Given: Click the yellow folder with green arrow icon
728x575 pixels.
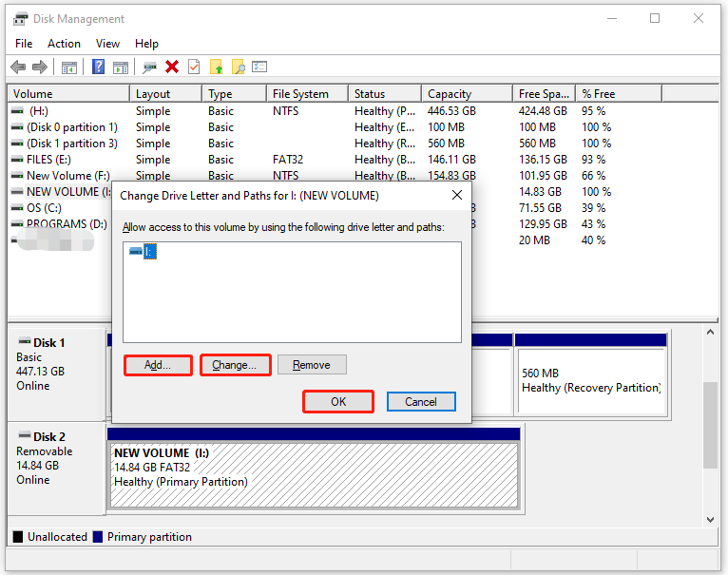Looking at the screenshot, I should tap(217, 67).
